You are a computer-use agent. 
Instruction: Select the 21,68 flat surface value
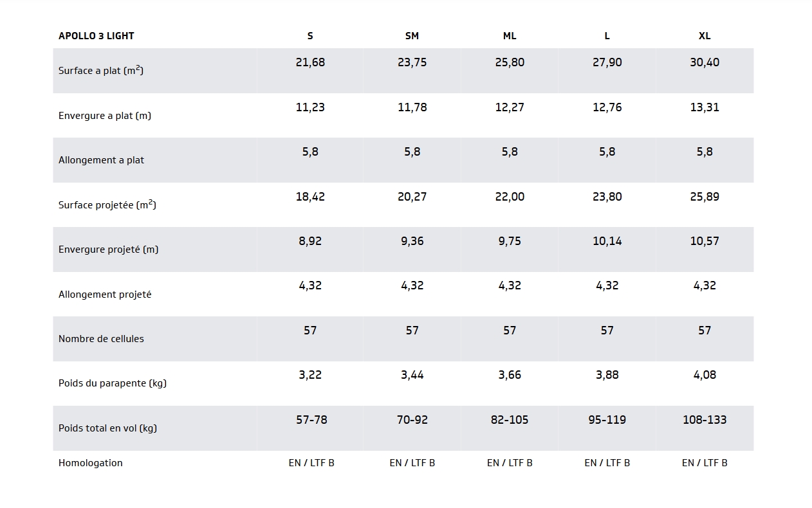[x=310, y=62]
